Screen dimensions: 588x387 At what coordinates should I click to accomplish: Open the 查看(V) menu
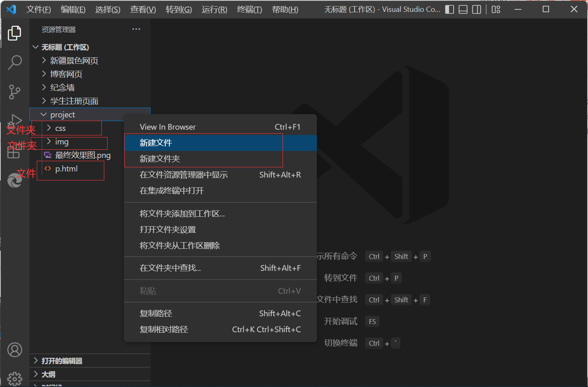click(x=143, y=9)
